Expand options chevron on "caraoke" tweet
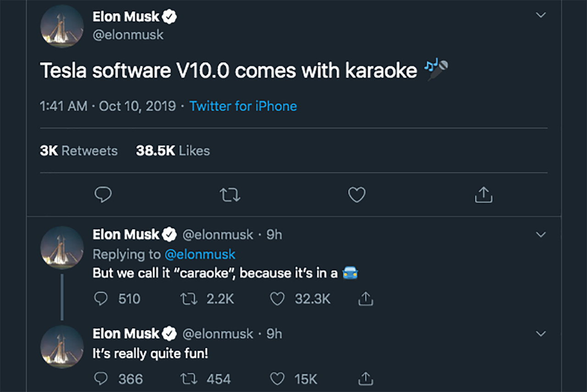The width and height of the screenshot is (587, 392). (541, 235)
